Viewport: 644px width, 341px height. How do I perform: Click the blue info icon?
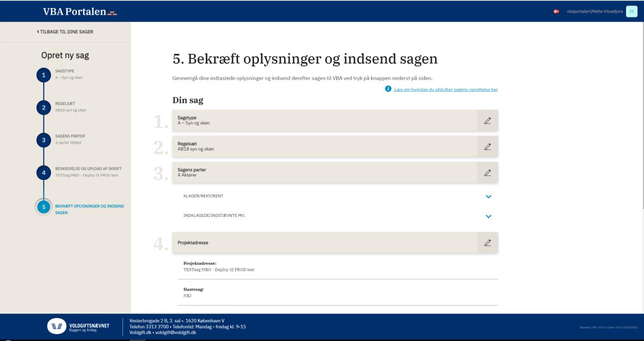388,89
